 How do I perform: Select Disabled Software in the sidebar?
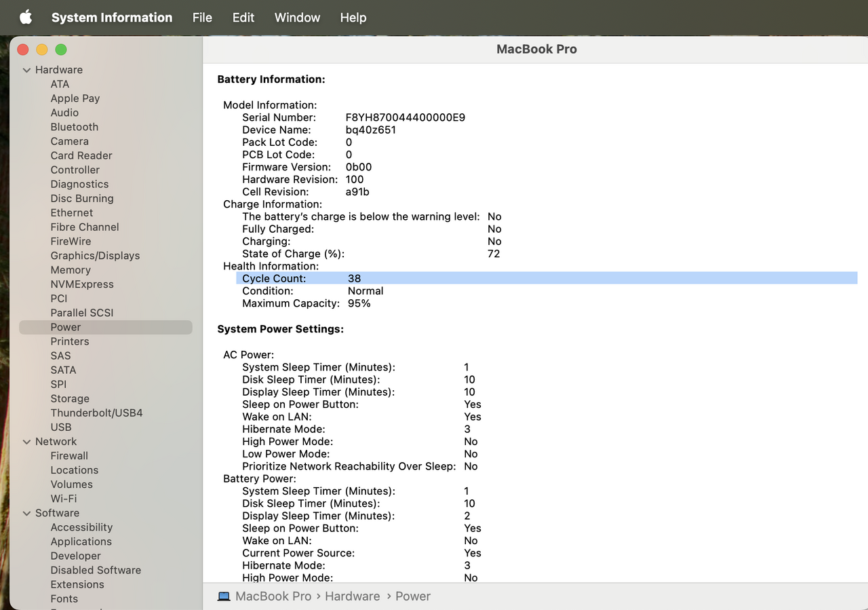(x=96, y=570)
